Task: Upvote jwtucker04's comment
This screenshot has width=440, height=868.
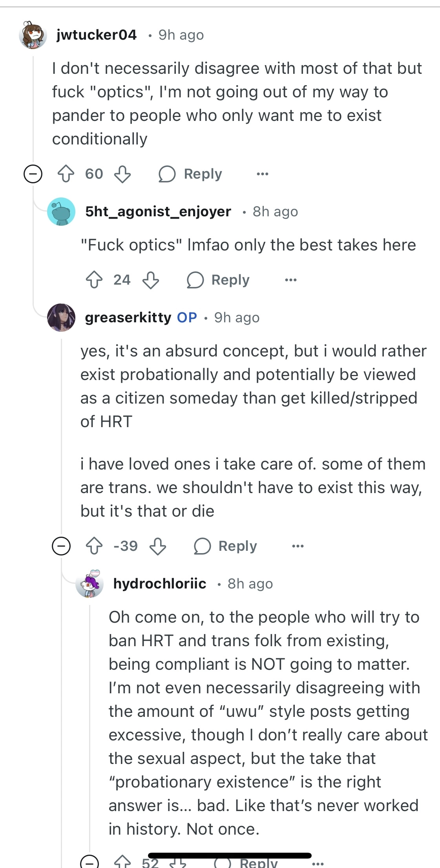Action: pyautogui.click(x=66, y=174)
